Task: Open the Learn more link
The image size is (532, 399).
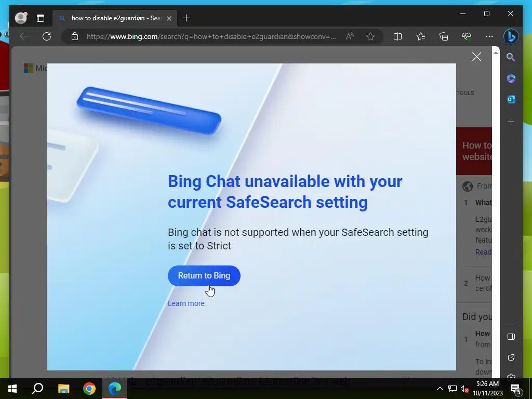Action: [x=186, y=303]
